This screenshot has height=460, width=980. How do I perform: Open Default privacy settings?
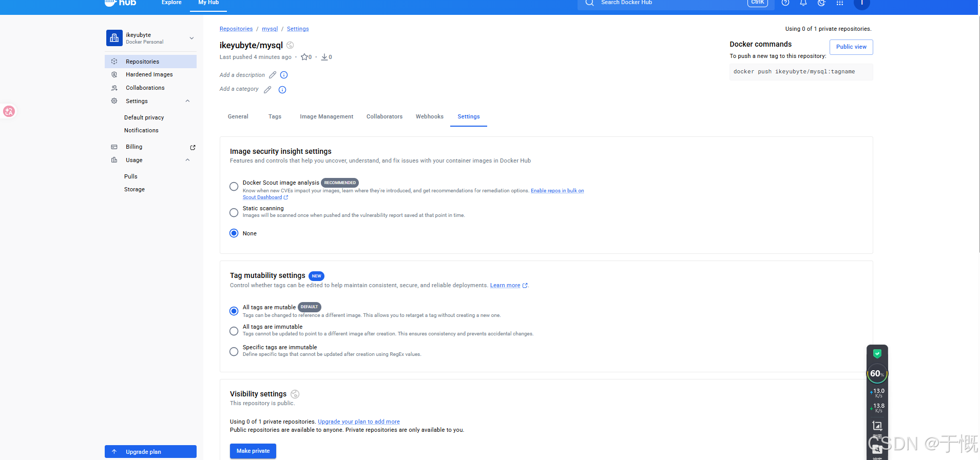[144, 117]
